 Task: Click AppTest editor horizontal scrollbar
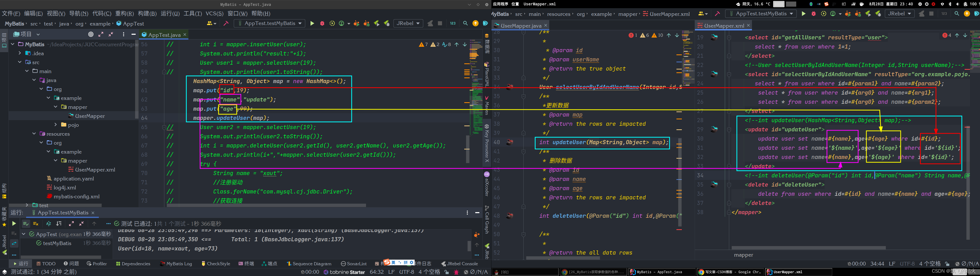[x=266, y=205]
